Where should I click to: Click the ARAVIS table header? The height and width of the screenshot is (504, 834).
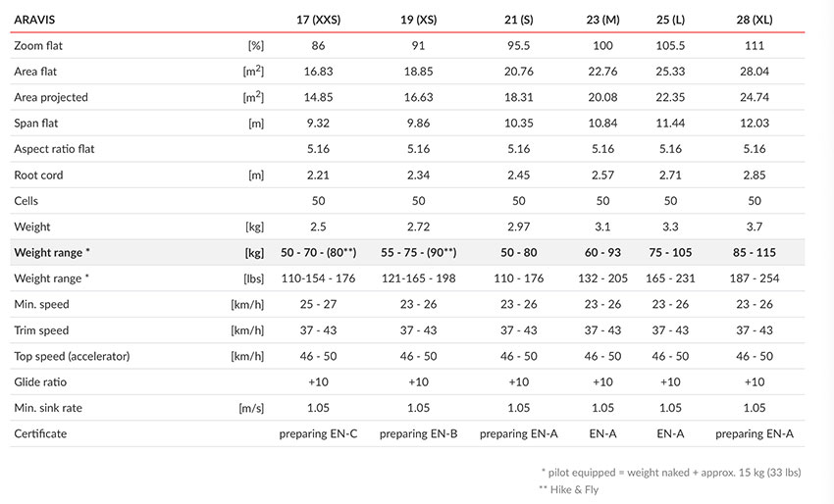click(34, 20)
